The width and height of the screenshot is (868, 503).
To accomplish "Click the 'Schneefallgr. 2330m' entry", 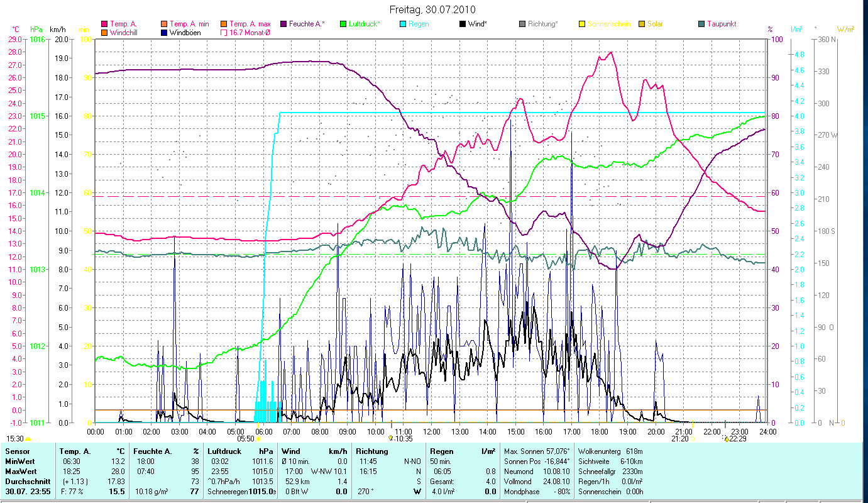I will pos(610,472).
